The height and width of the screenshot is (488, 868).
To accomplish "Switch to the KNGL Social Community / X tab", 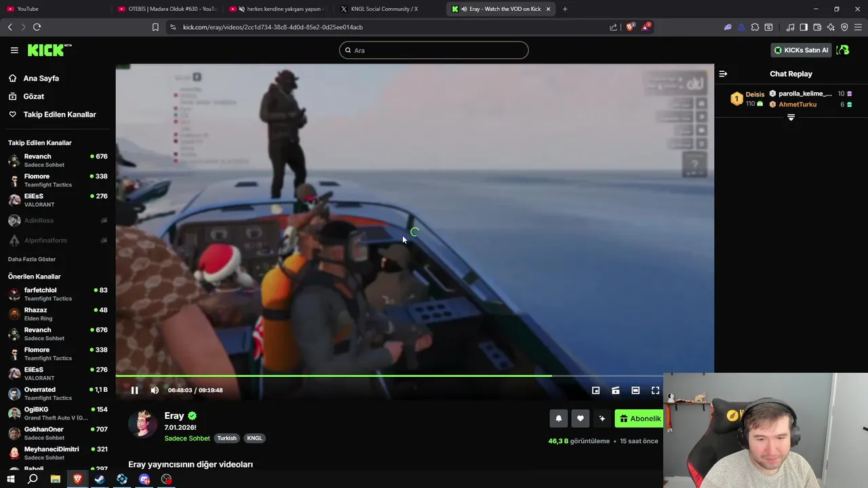I will pyautogui.click(x=389, y=9).
